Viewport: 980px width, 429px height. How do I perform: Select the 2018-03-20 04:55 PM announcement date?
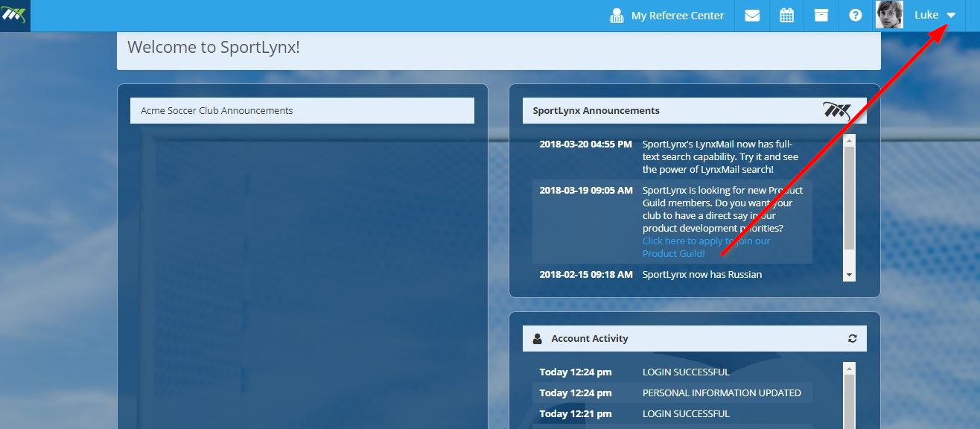pyautogui.click(x=585, y=144)
